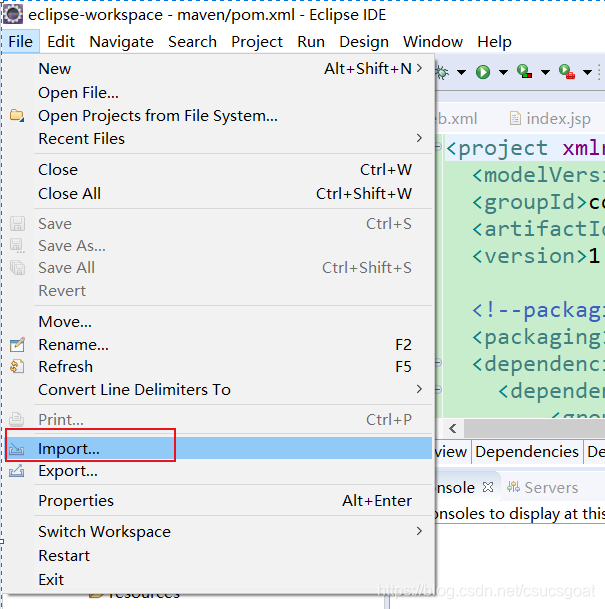
Task: Select Refresh in the File menu
Action: 219,367
